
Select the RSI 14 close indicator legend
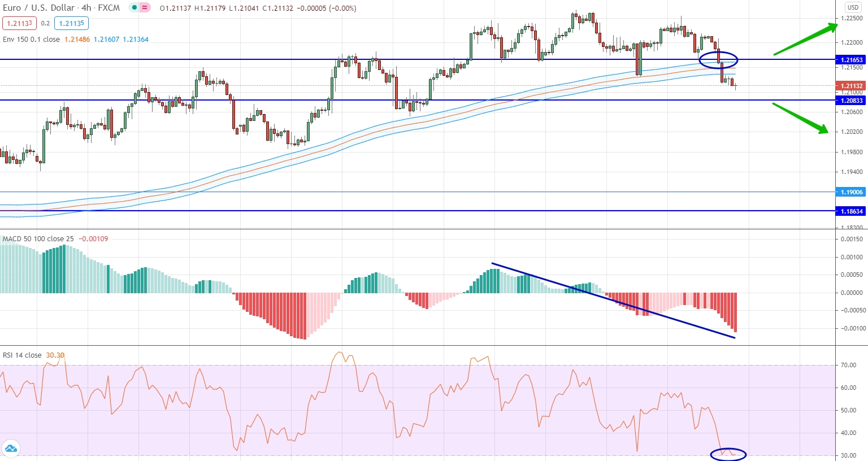click(x=22, y=355)
